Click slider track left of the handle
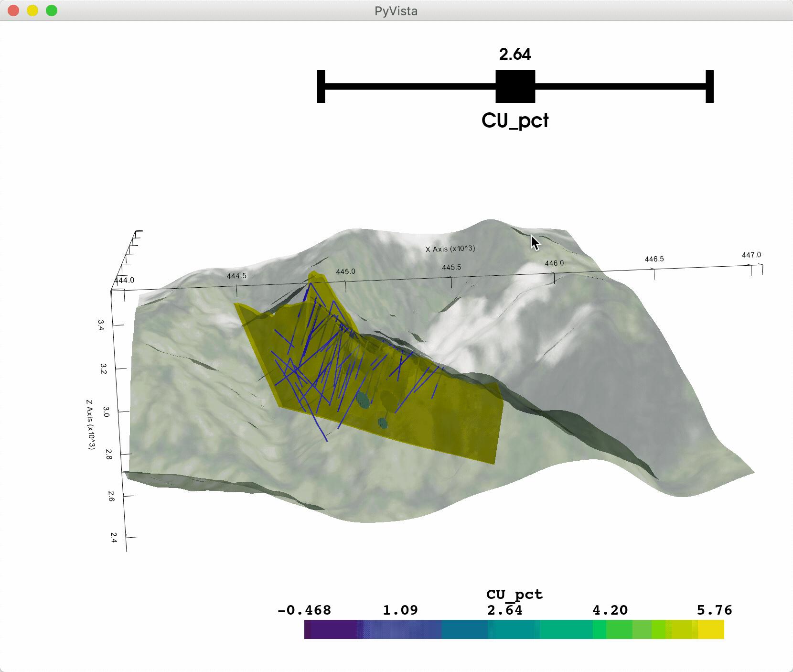 pyautogui.click(x=410, y=87)
